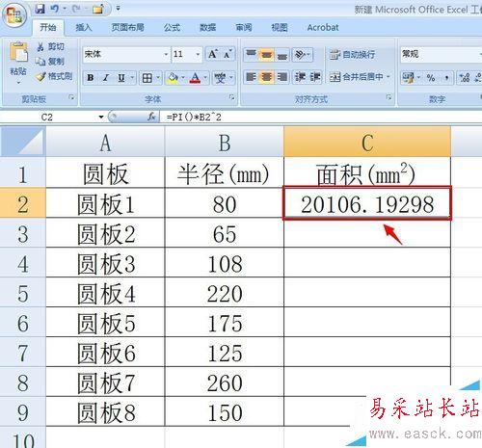Image resolution: width=482 pixels, height=448 pixels.
Task: Open the 对齐方式 group dialog launcher
Action: click(388, 97)
